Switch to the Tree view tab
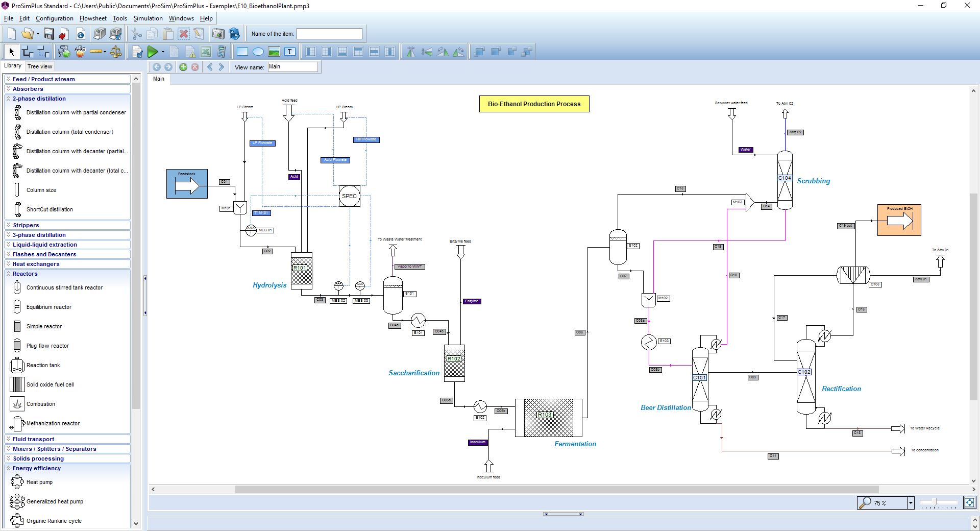The height and width of the screenshot is (531, 980). click(x=40, y=66)
